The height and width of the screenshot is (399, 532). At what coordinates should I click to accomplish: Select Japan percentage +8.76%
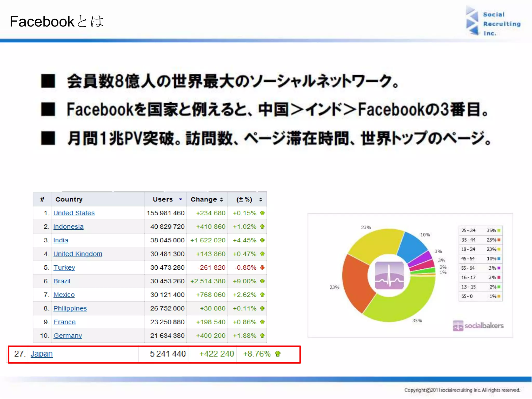pos(257,354)
